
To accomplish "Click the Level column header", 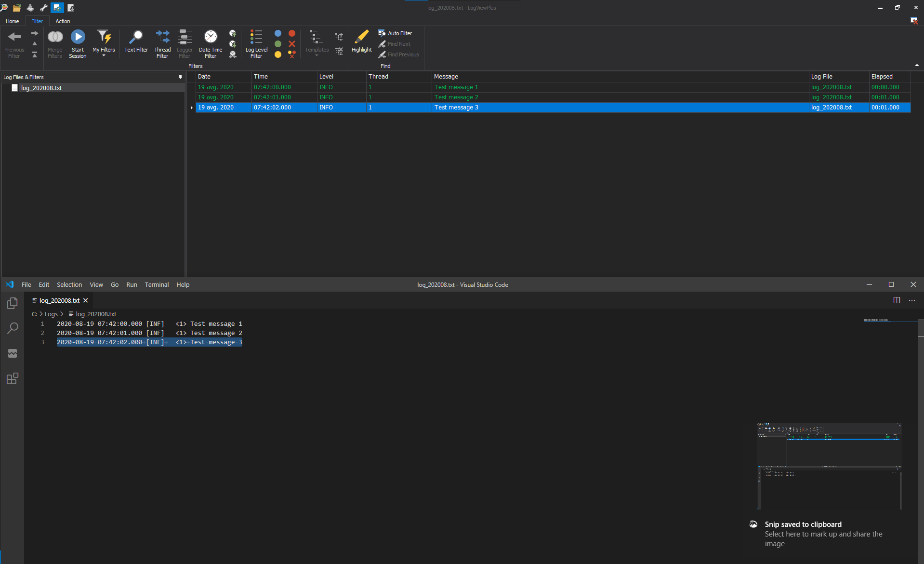I will (342, 77).
